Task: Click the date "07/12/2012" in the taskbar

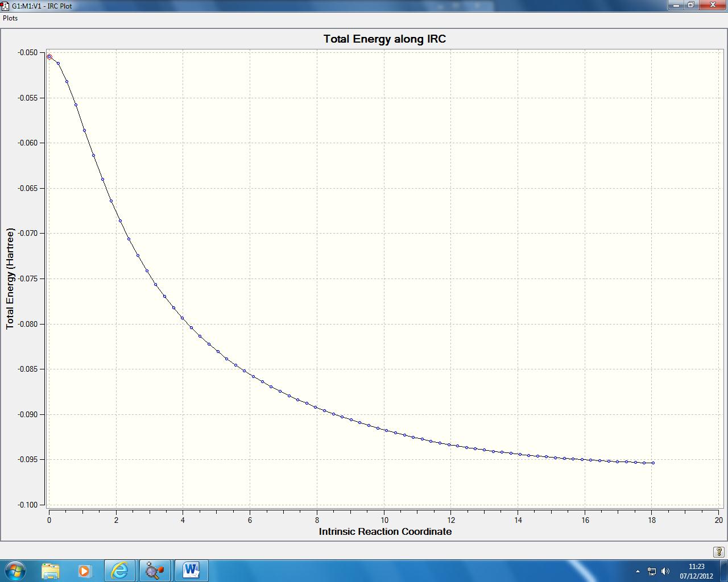Action: tap(696, 576)
